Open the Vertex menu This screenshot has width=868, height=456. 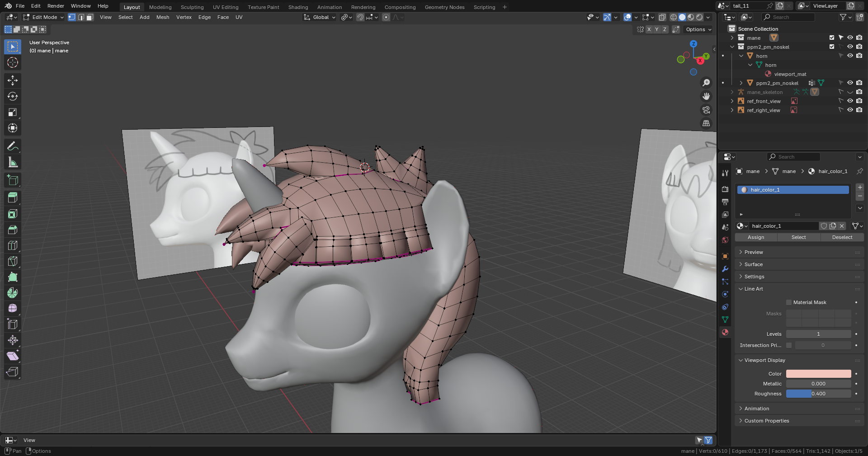[x=184, y=17]
